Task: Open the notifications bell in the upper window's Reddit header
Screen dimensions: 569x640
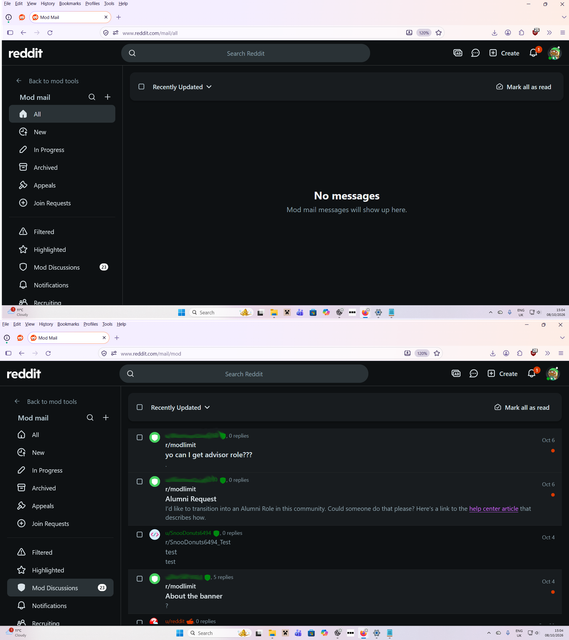Action: coord(533,53)
